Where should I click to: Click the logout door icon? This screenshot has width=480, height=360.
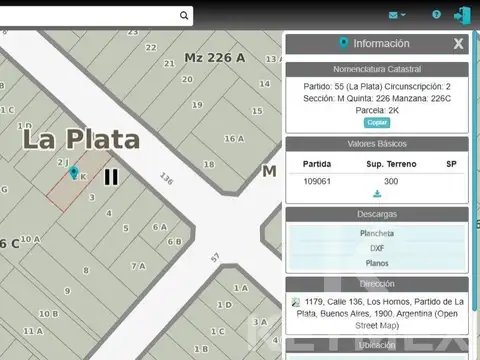click(x=462, y=15)
